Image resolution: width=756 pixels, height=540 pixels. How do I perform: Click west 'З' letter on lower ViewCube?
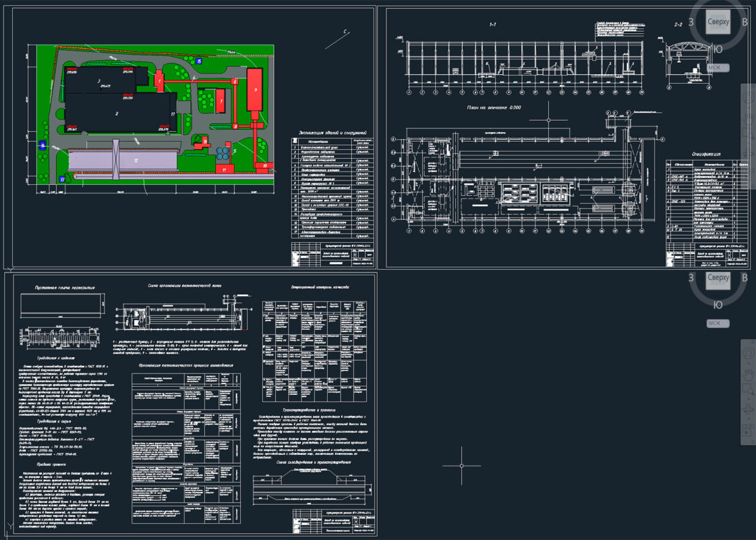click(691, 277)
